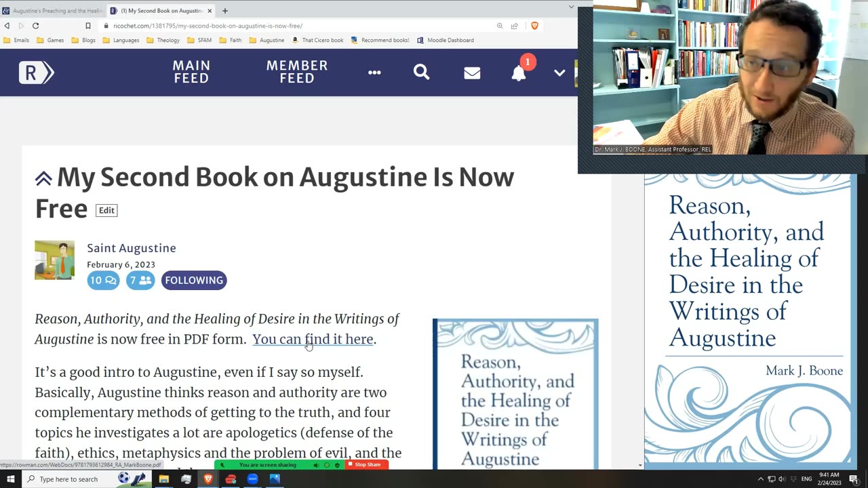
Task: Open Saint Augustine's avatar thumbnail
Action: 54,260
